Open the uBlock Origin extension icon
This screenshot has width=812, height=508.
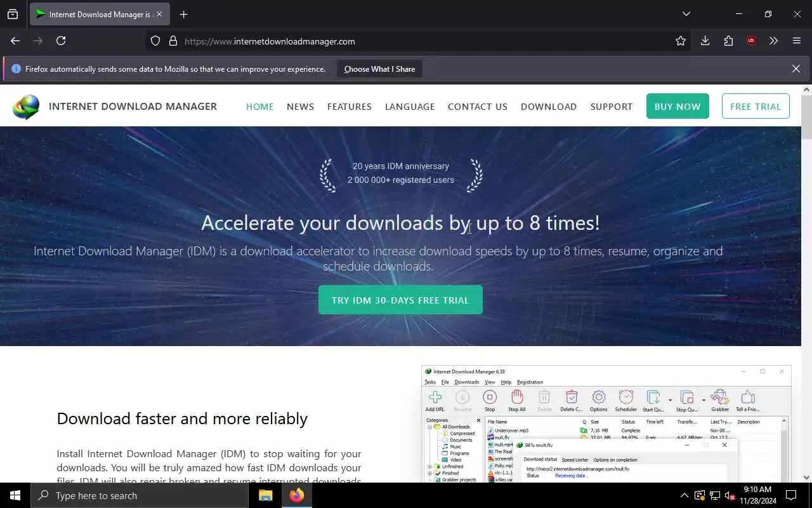[751, 41]
